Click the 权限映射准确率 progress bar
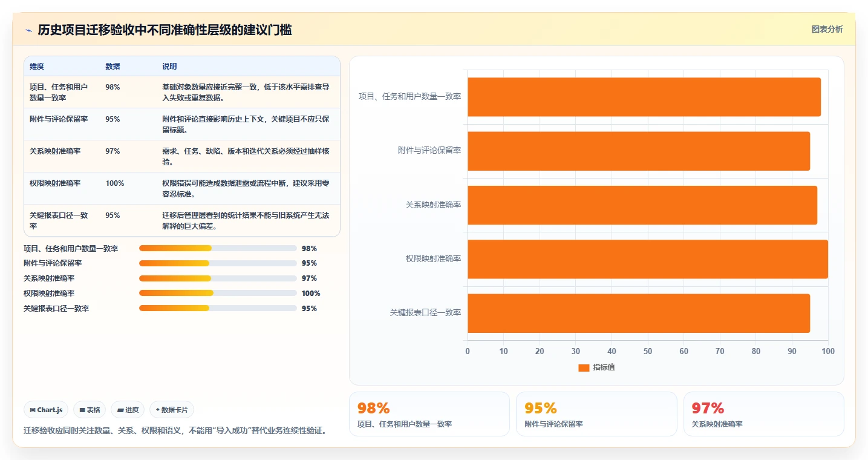The width and height of the screenshot is (868, 460). point(218,294)
